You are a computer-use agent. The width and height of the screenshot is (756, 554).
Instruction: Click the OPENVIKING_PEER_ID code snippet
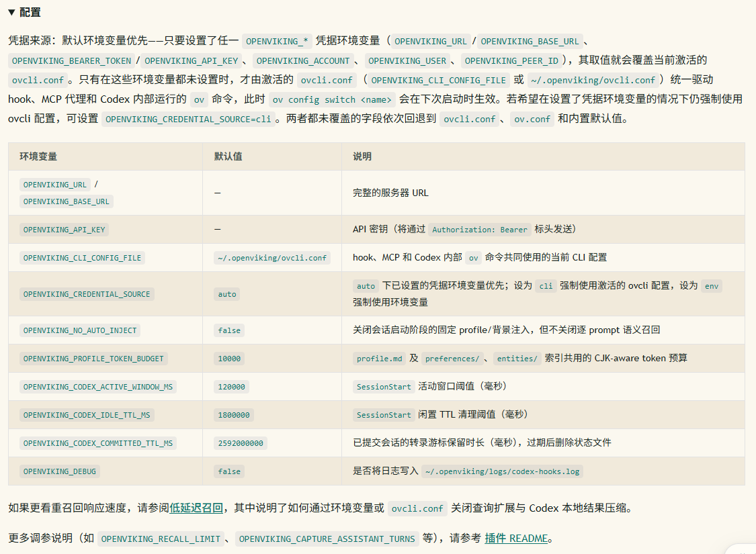511,60
